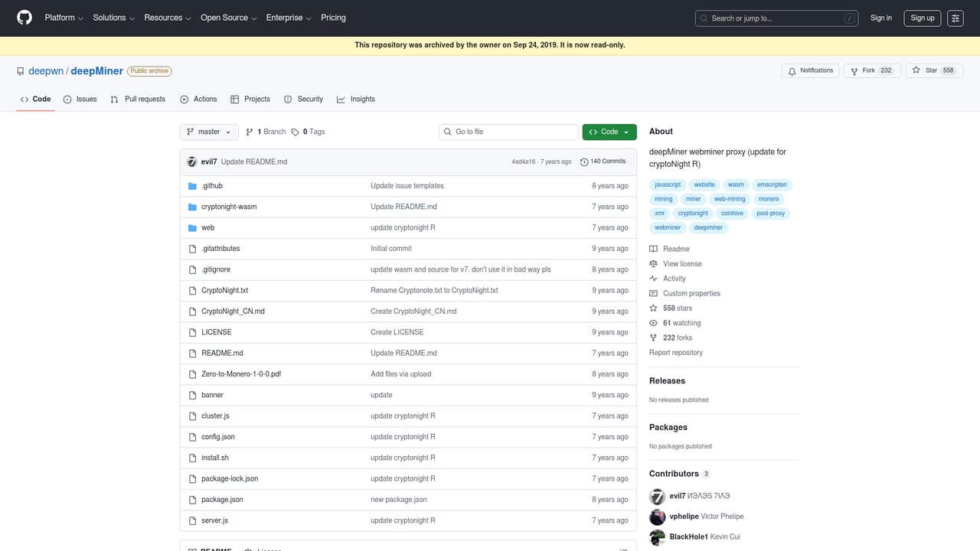Switch to the Issues tab
Viewport: 980px width, 551px height.
(87, 99)
